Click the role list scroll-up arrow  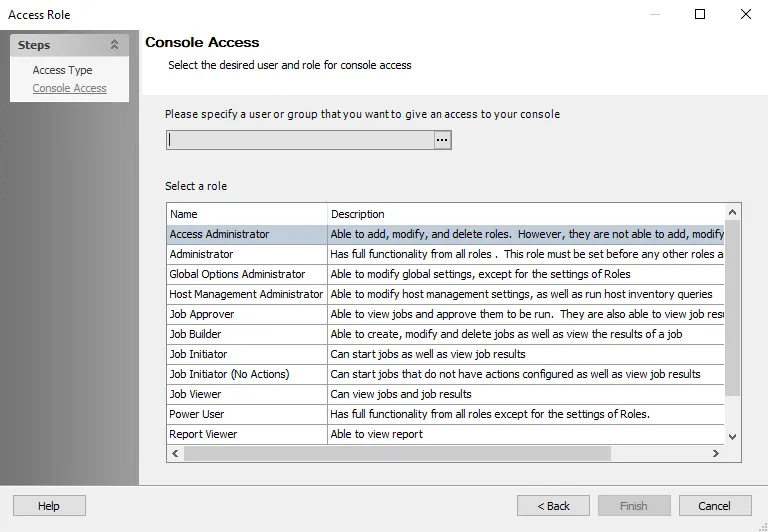(732, 212)
